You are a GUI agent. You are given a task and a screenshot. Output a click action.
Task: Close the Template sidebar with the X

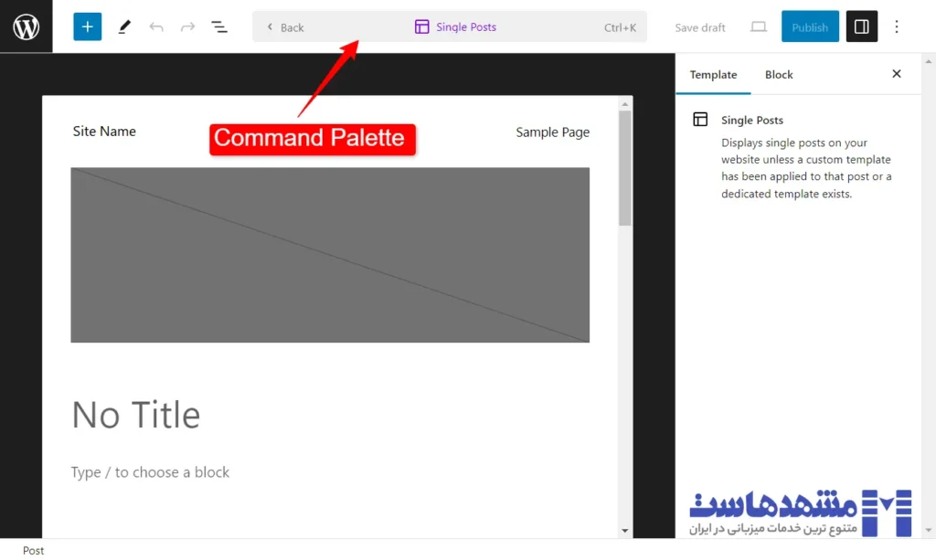coord(897,74)
